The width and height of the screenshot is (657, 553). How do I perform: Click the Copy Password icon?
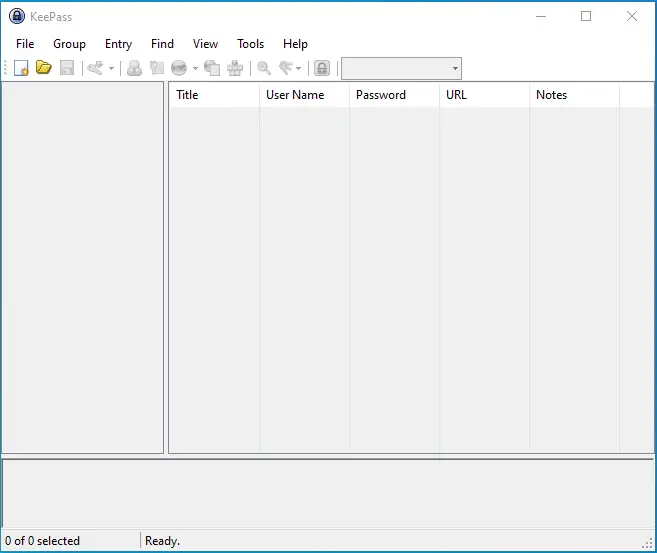pos(157,68)
